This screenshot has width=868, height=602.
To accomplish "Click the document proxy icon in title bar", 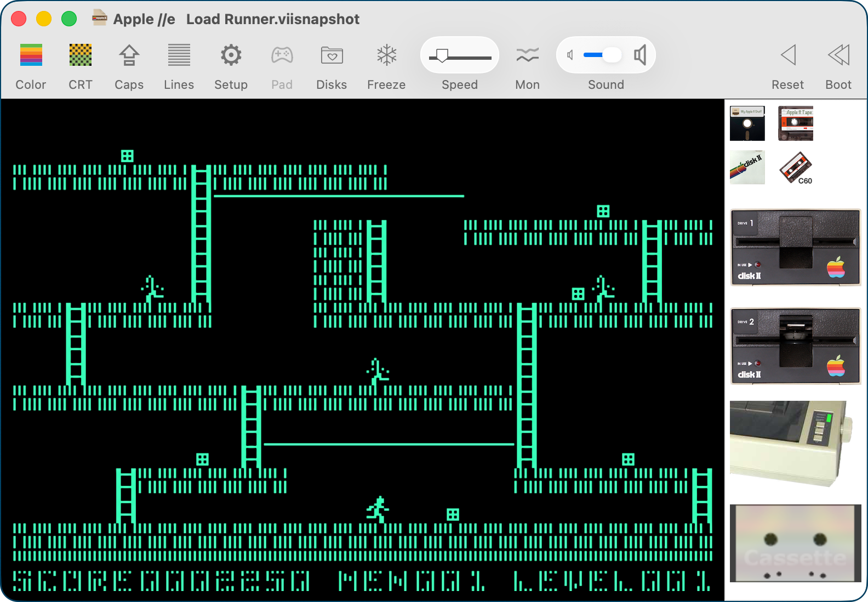I will [100, 18].
